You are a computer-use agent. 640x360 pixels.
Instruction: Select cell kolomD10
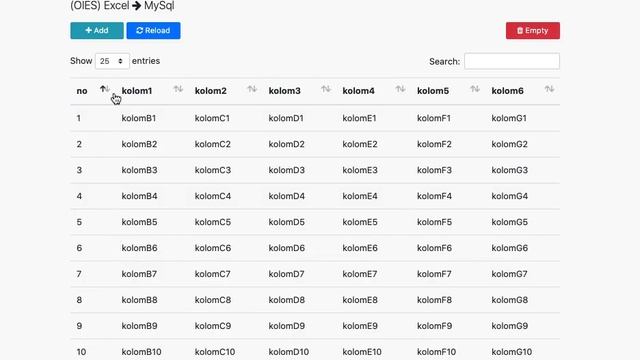(x=289, y=352)
